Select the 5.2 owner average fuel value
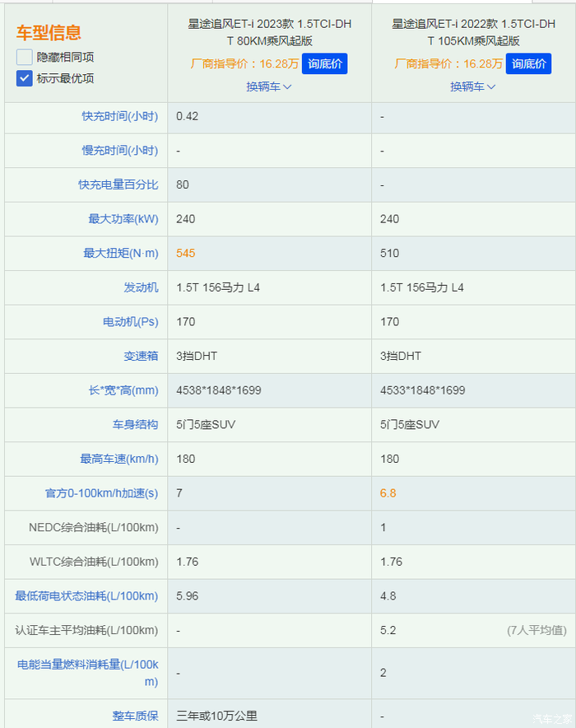The width and height of the screenshot is (576, 728). (x=388, y=631)
